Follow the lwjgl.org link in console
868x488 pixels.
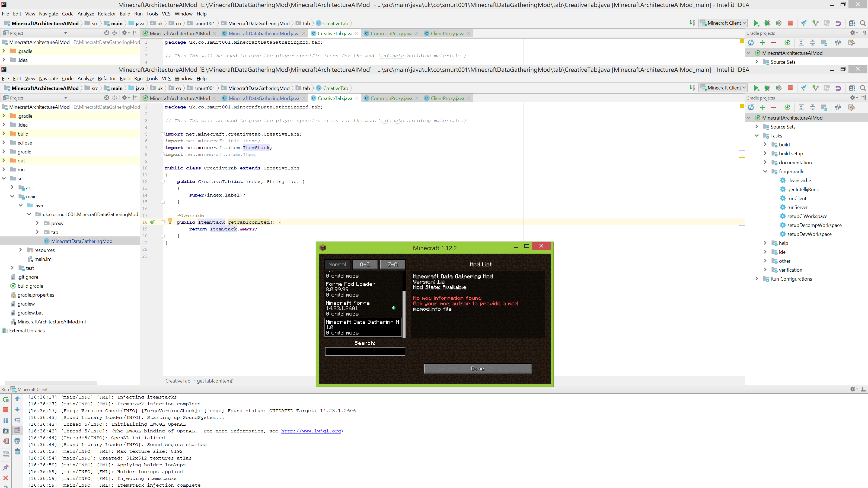[311, 431]
